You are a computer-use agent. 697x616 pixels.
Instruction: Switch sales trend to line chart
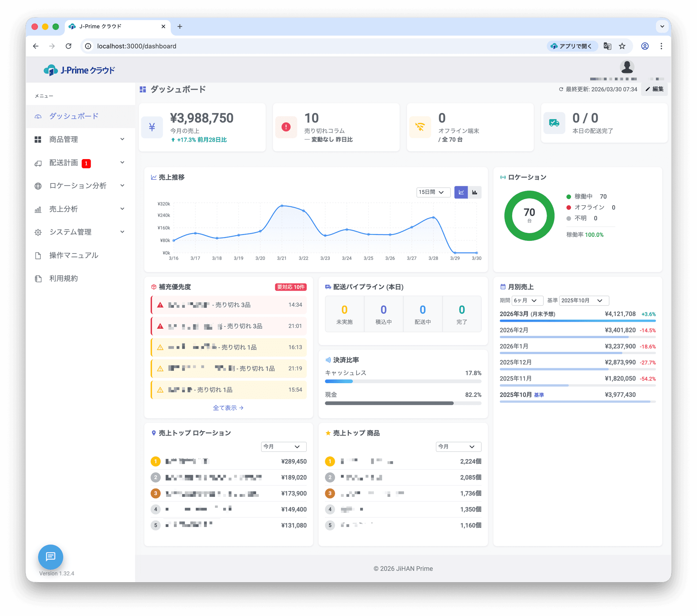click(461, 192)
